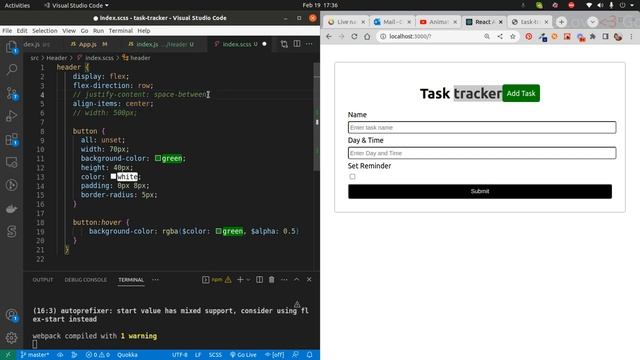Switch to the Header index.js editor tab
Image resolution: width=640 pixels, height=360 pixels.
point(161,44)
